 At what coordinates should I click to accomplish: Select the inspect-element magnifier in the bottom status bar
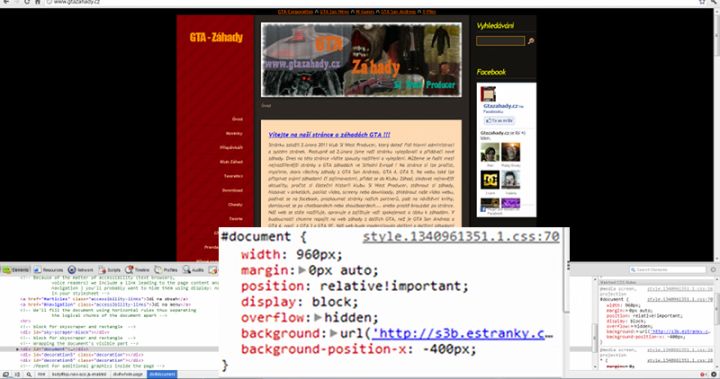(x=29, y=374)
